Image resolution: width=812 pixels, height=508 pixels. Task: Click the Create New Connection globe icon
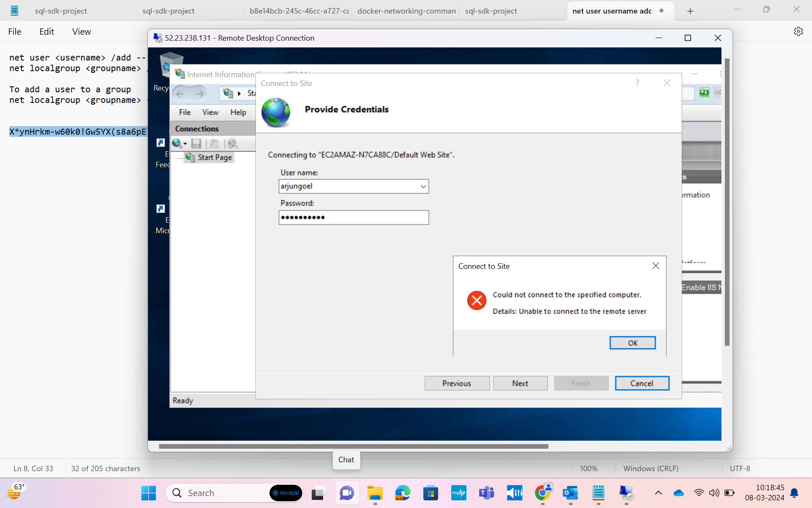click(177, 144)
